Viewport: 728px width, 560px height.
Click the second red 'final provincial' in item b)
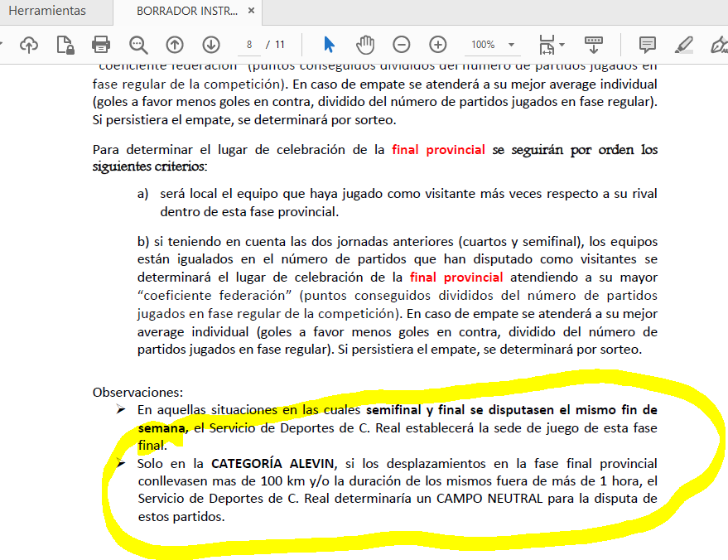click(456, 278)
